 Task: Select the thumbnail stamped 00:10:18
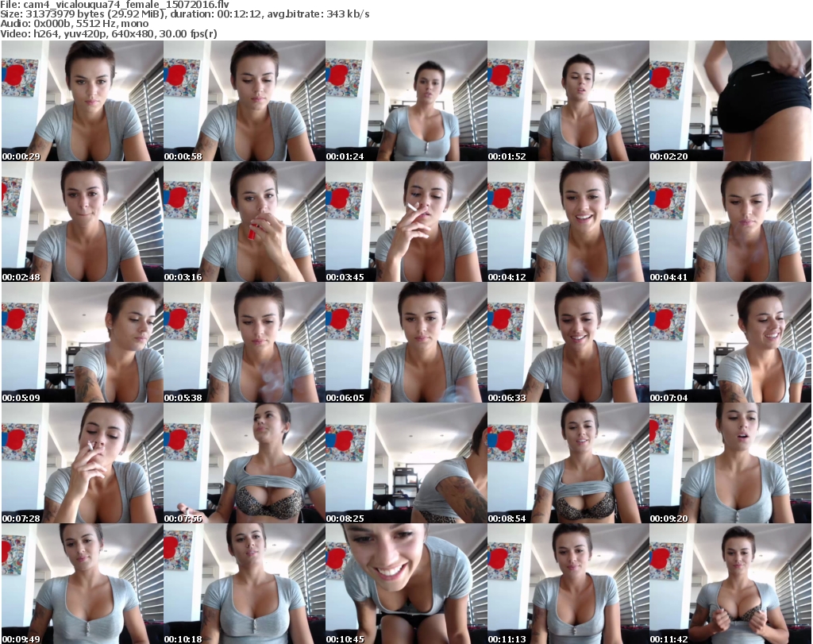coord(245,584)
